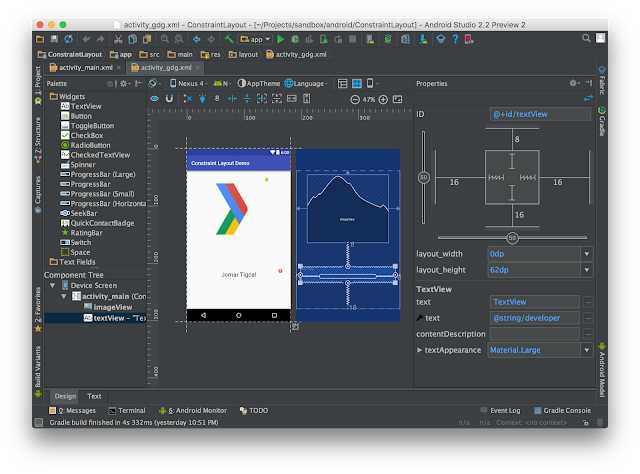This screenshot has width=640, height=474.
Task: Toggle the autoconnect magnet icon
Action: tap(171, 99)
